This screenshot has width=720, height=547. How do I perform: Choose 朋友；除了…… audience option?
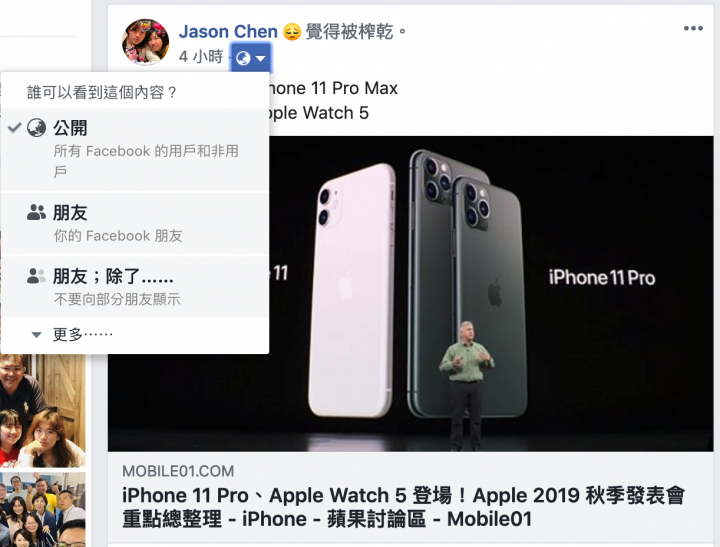click(x=135, y=287)
